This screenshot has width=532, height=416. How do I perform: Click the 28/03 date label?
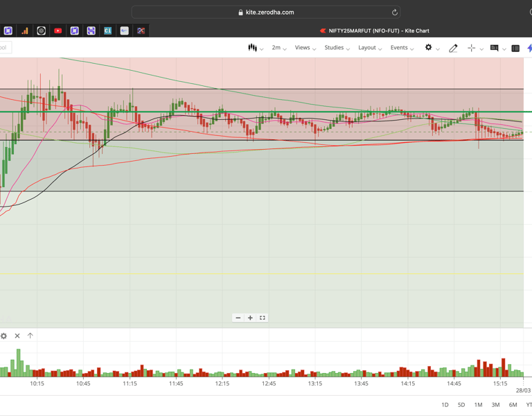pyautogui.click(x=523, y=390)
